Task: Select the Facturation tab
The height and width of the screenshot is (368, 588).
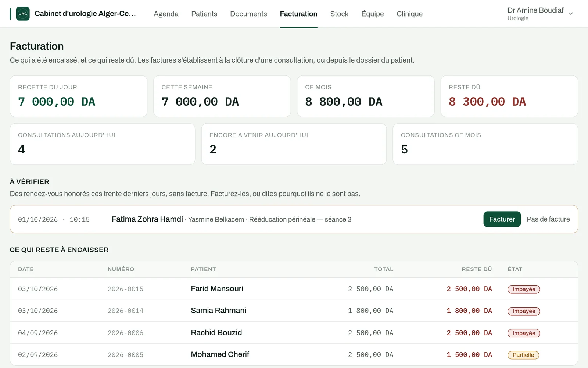Action: 298,14
